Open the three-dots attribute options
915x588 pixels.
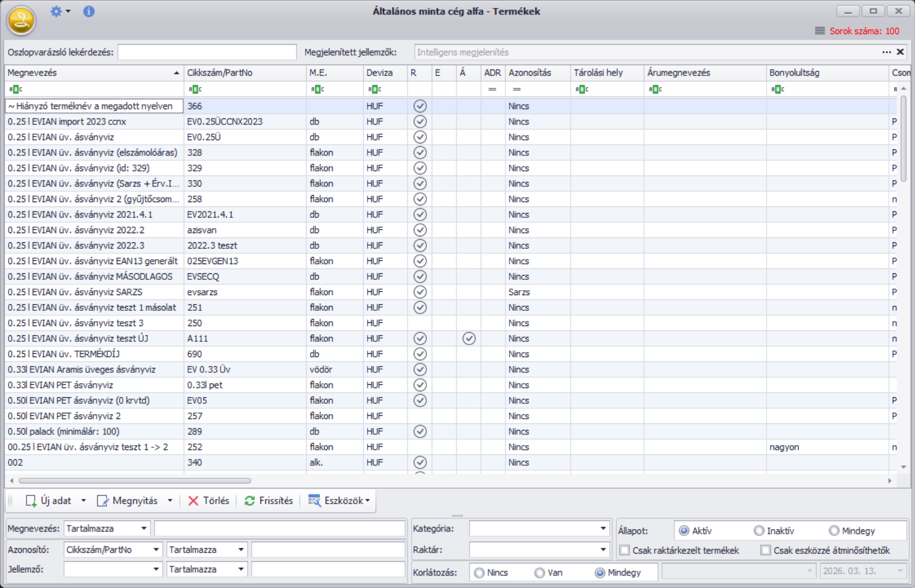coord(886,52)
